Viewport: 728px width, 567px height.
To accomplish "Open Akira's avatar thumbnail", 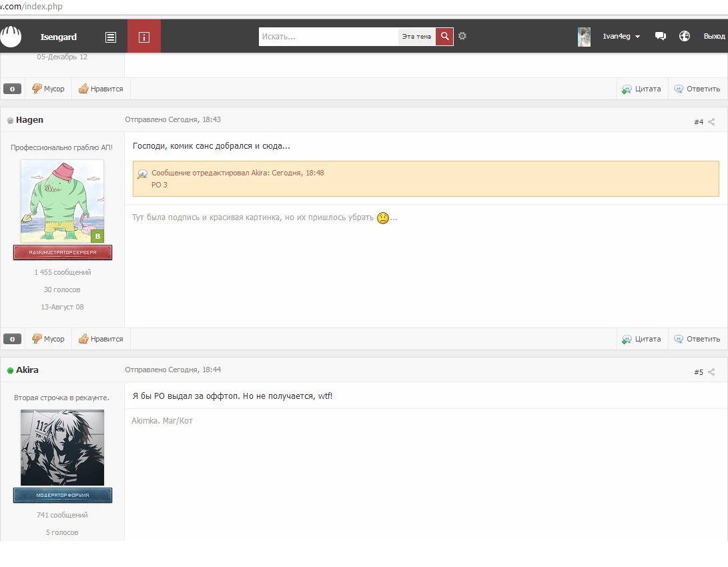I will 62,448.
